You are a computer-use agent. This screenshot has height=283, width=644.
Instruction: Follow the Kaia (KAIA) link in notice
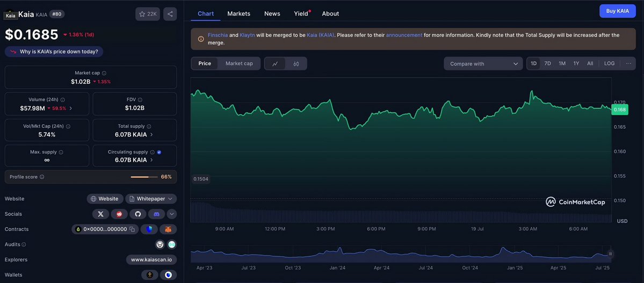pos(321,35)
